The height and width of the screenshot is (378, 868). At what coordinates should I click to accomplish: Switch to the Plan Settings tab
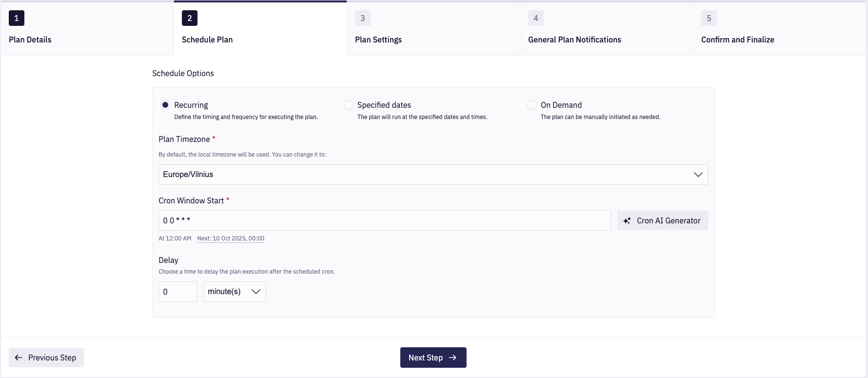tap(378, 40)
